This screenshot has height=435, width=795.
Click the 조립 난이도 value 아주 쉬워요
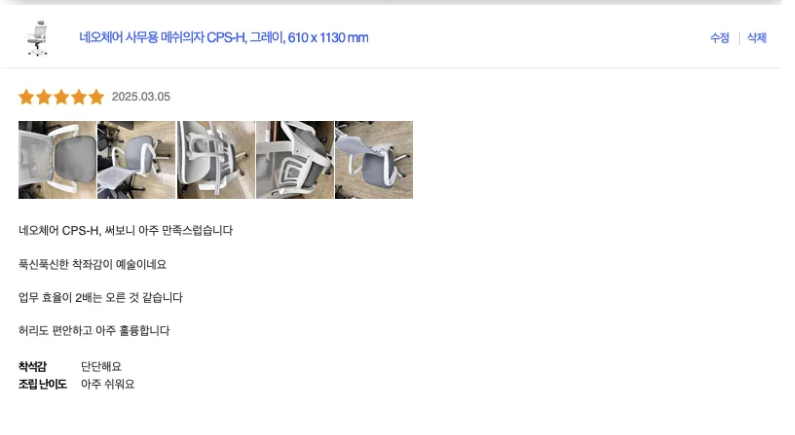tap(108, 384)
